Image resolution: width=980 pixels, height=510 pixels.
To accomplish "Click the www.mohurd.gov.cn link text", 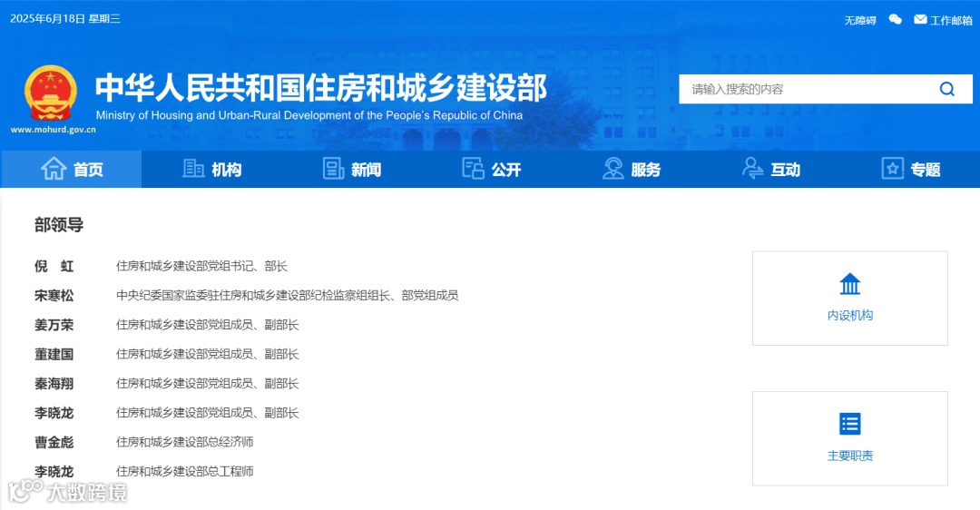I will 54,130.
